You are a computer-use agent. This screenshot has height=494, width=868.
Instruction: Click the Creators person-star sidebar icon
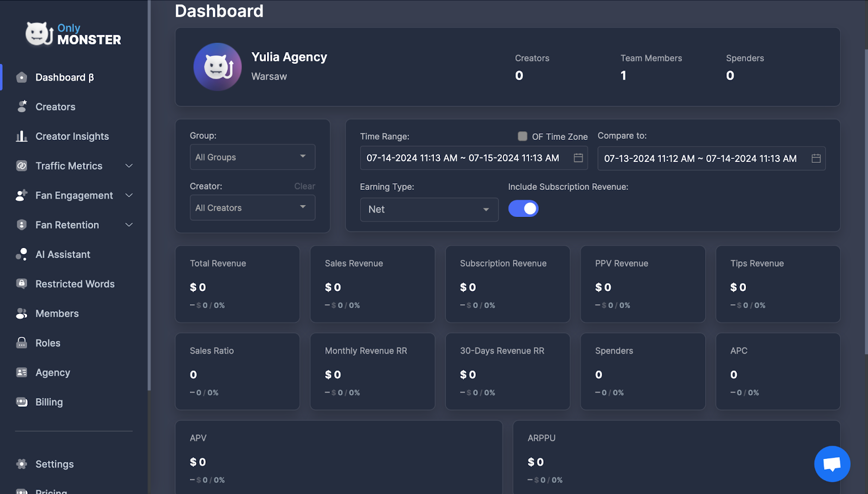pyautogui.click(x=22, y=107)
